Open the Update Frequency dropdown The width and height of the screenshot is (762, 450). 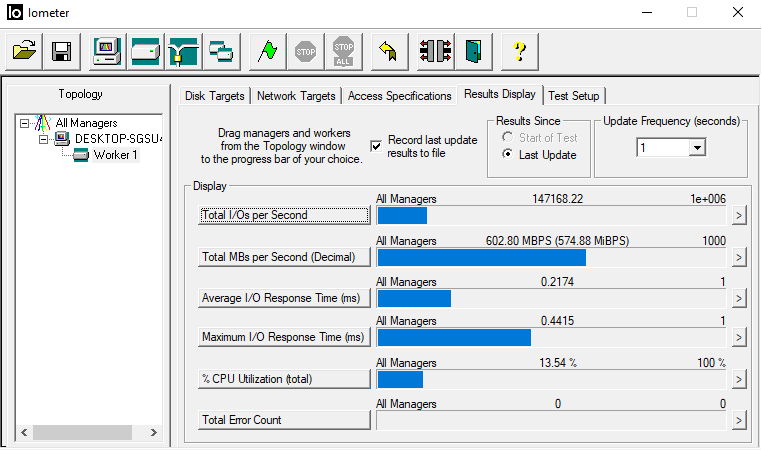coord(697,147)
